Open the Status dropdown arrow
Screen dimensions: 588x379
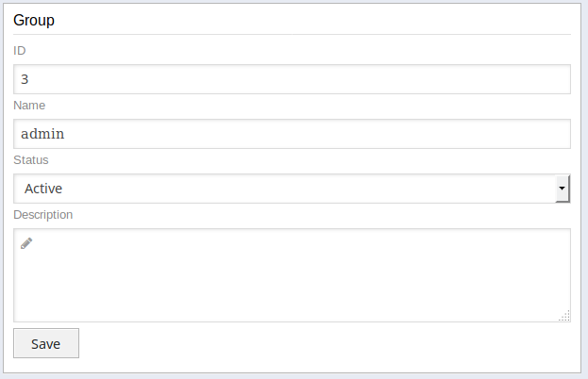(563, 189)
